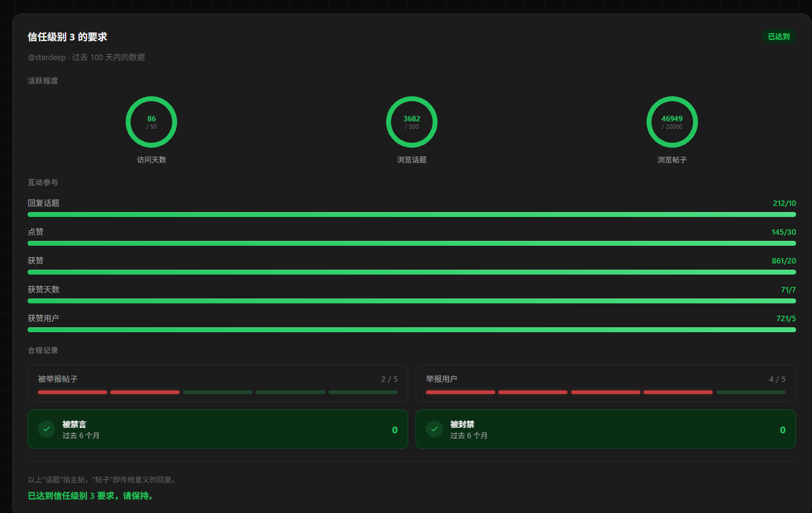The image size is (812, 513).
Task: Click the zero count in 被封禁 card
Action: tap(783, 430)
